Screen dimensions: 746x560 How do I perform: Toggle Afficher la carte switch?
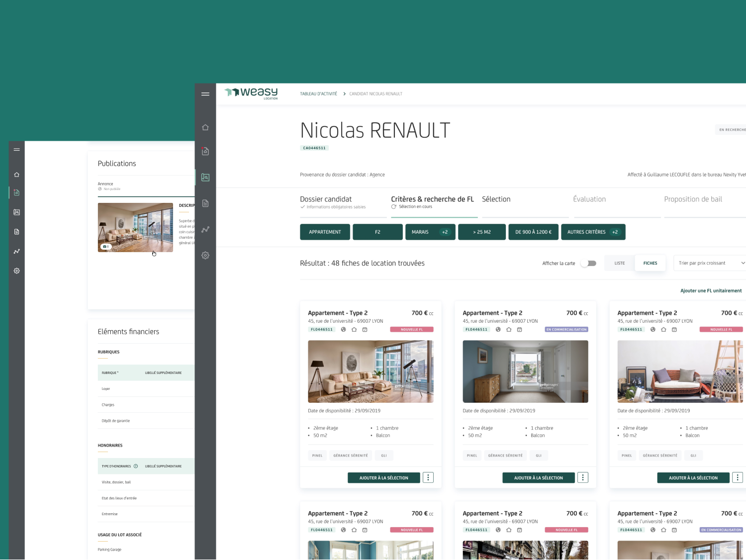[x=588, y=263]
